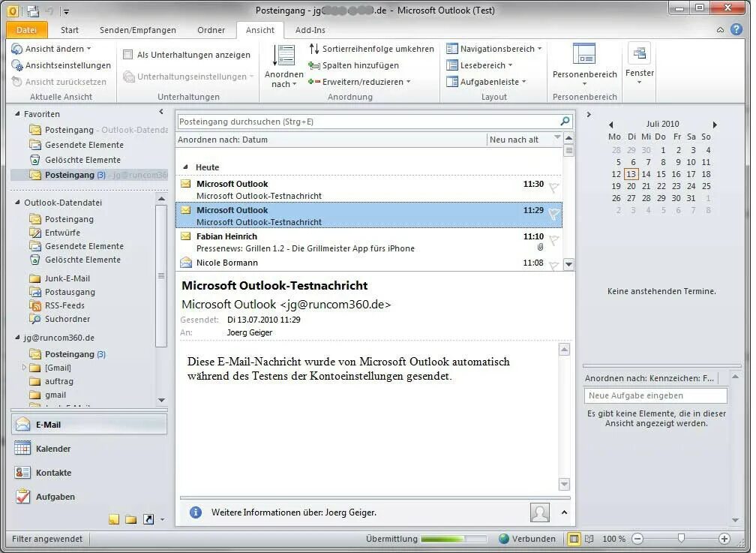
Task: Switch to the Start ribbon tab
Action: click(70, 30)
